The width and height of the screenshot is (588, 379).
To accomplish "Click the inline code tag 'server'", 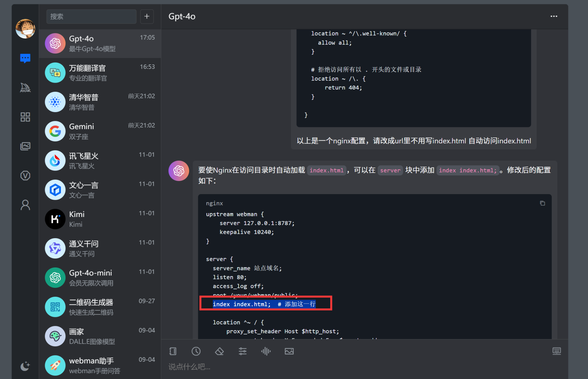I will click(x=390, y=170).
